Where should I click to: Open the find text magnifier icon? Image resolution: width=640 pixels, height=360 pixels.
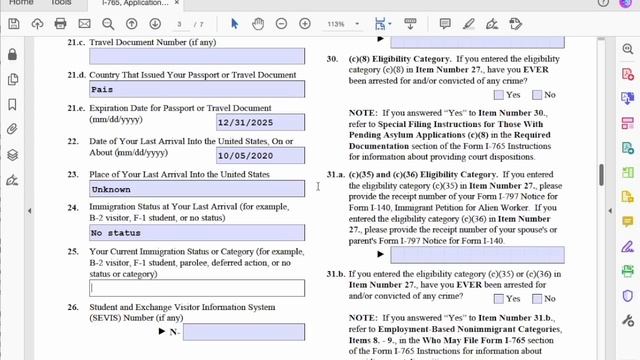108,24
